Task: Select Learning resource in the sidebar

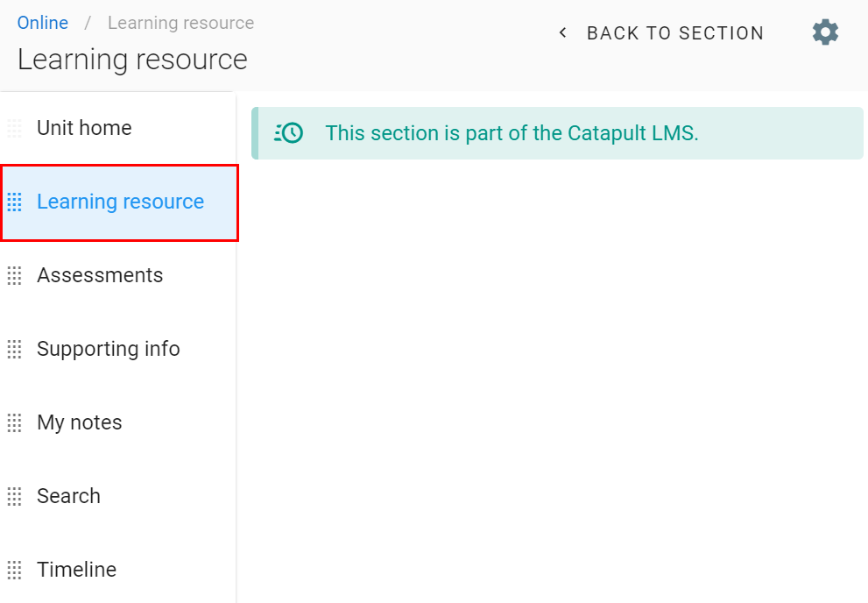Action: pyautogui.click(x=118, y=202)
